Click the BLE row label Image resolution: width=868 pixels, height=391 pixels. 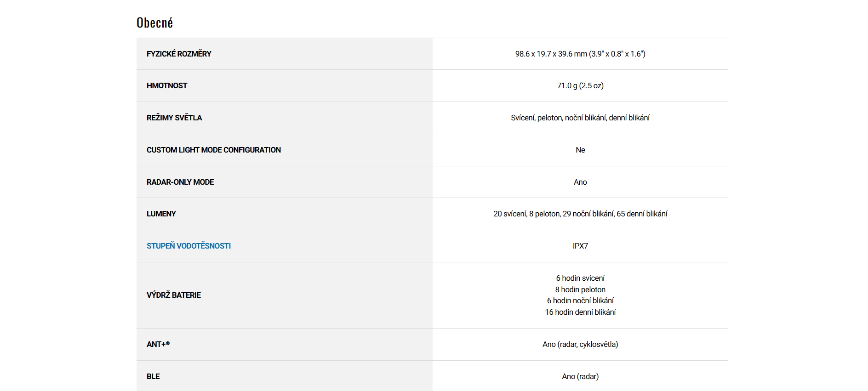click(x=153, y=376)
